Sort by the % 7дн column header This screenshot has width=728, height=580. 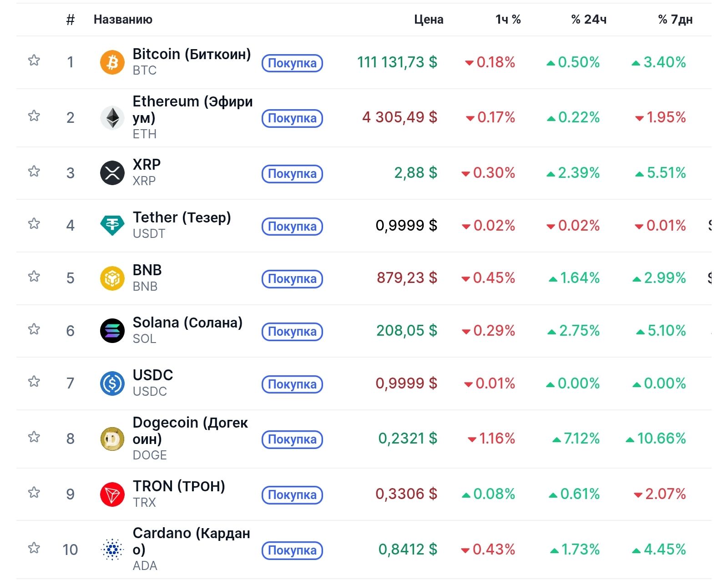(675, 20)
